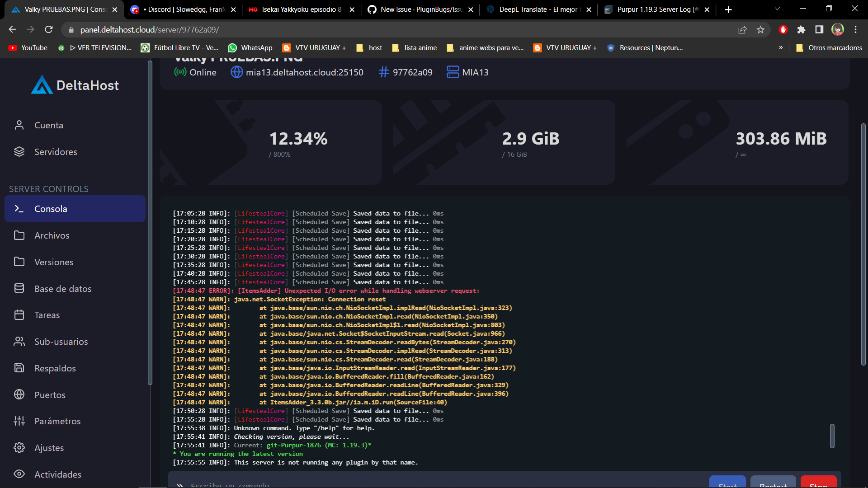
Task: Click the ad blocker extension icon
Action: click(x=783, y=29)
